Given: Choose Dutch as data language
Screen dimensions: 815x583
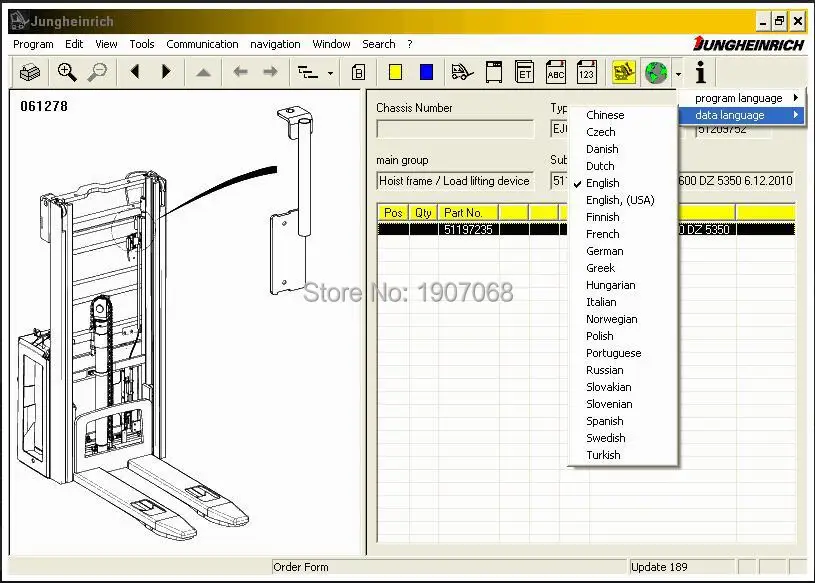Looking at the screenshot, I should coord(624,166).
